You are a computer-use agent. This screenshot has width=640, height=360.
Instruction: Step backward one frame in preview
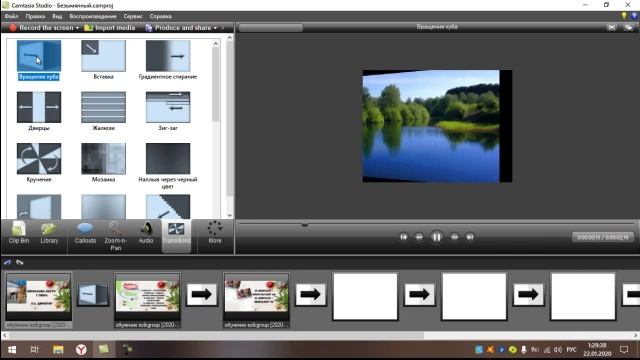point(419,237)
